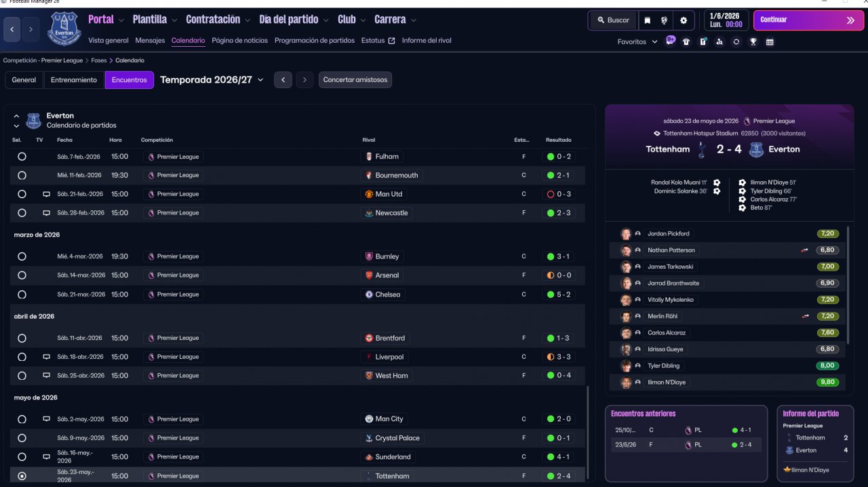This screenshot has height=487, width=868.
Task: Click Premier League logo in Arsenal row
Action: (151, 275)
